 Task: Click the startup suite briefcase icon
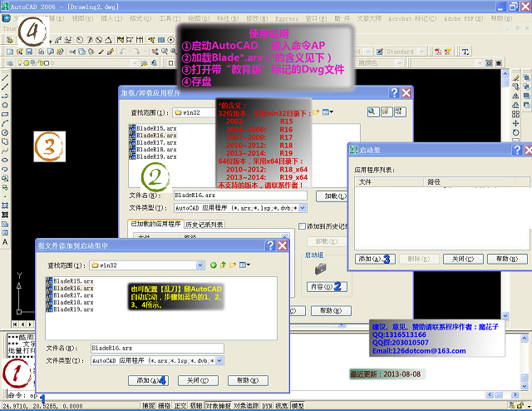coord(319,268)
